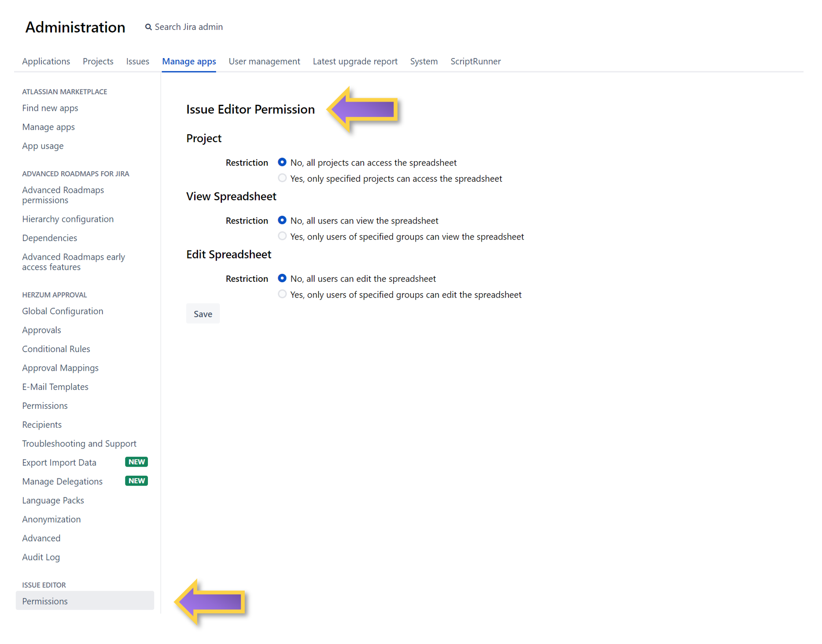Limit project access to specified projects
Image resolution: width=822 pixels, height=644 pixels.
tap(282, 178)
